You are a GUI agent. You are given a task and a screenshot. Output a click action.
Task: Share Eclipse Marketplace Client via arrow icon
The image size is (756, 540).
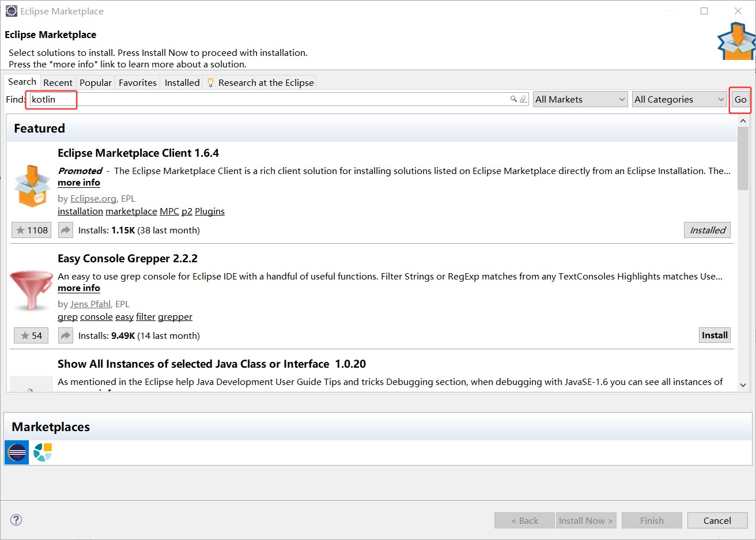pos(66,230)
